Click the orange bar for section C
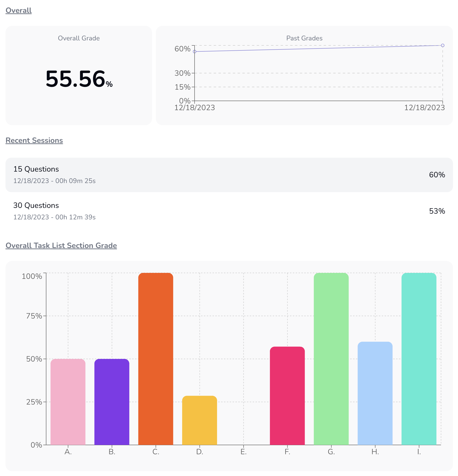458x476 pixels. pyautogui.click(x=156, y=359)
